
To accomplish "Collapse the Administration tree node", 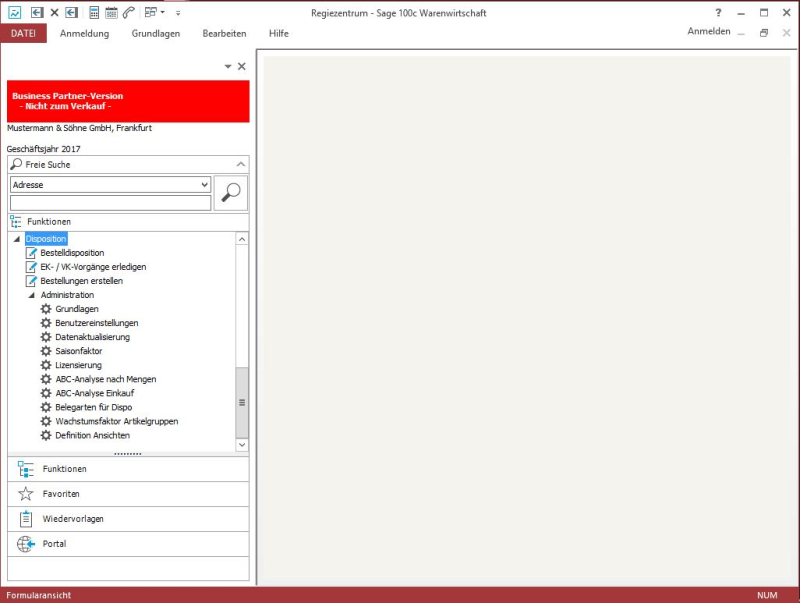I will tap(31, 296).
